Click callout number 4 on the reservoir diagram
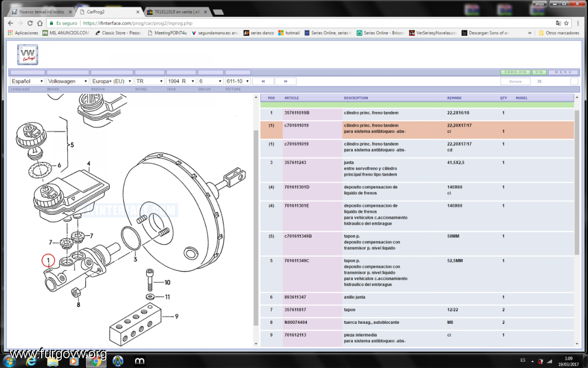 (89, 163)
